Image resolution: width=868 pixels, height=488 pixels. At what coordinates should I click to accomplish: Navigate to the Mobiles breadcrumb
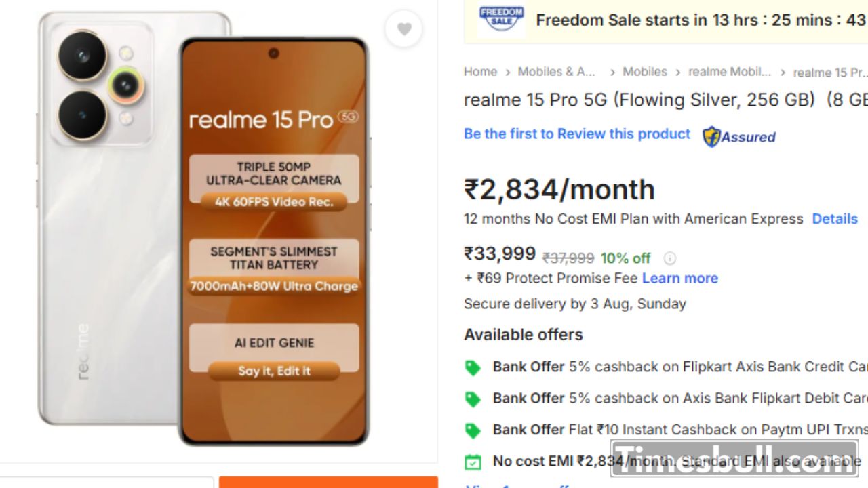[644, 72]
